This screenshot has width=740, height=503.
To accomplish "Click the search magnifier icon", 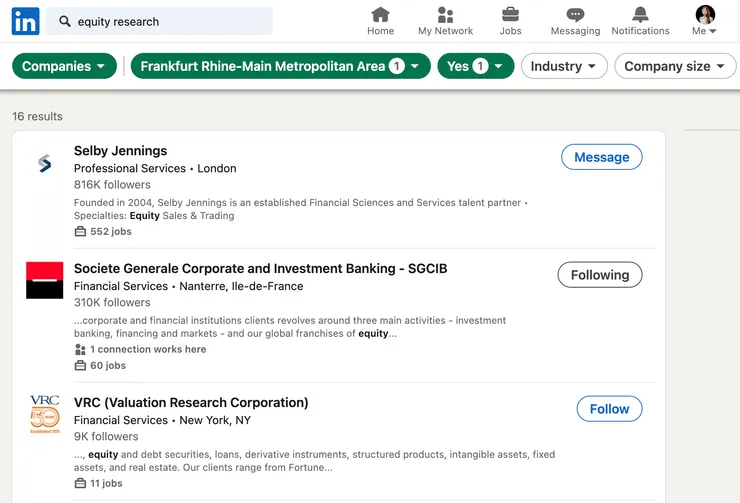I will point(65,21).
